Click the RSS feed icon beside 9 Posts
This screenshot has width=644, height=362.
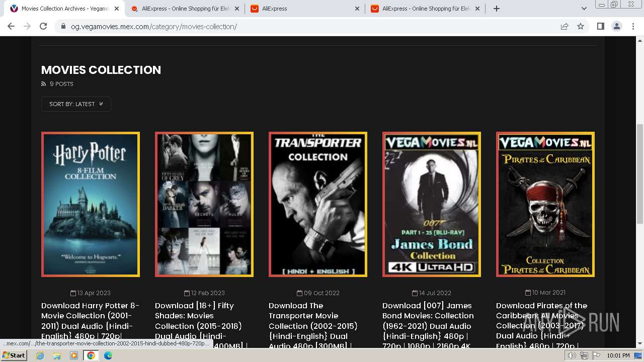43,84
